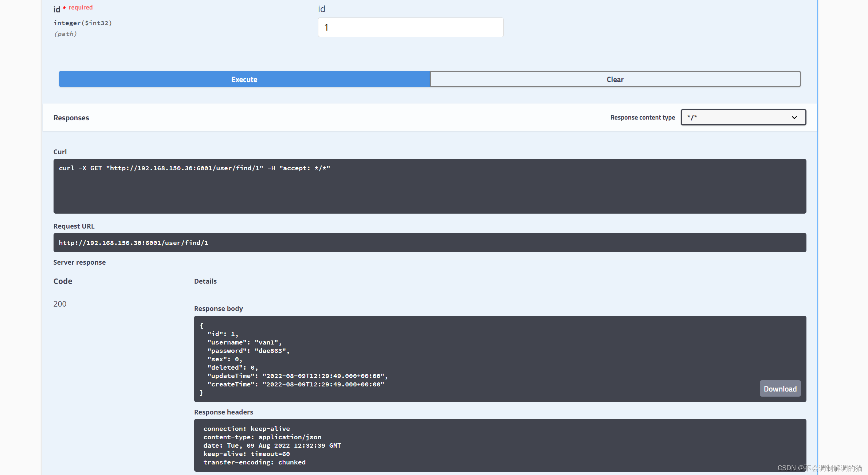Click the "deleted": 0 line
This screenshot has height=475, width=868.
(x=233, y=367)
